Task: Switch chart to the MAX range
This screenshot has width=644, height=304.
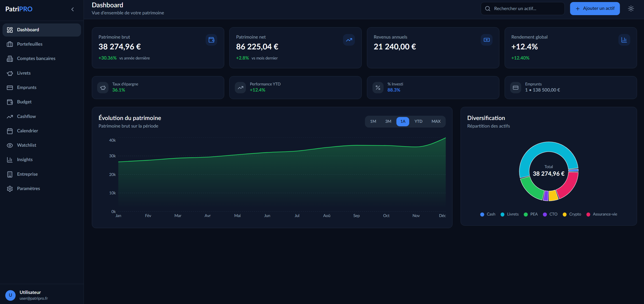Action: coord(436,121)
